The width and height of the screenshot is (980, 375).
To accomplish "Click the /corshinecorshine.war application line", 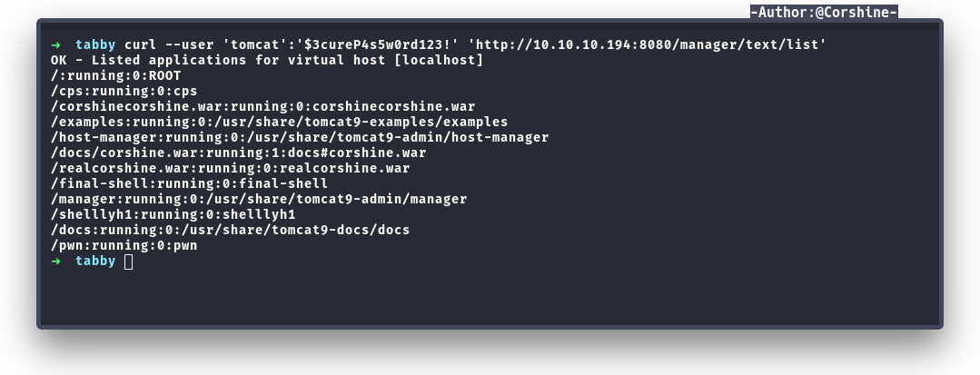I will pyautogui.click(x=262, y=106).
